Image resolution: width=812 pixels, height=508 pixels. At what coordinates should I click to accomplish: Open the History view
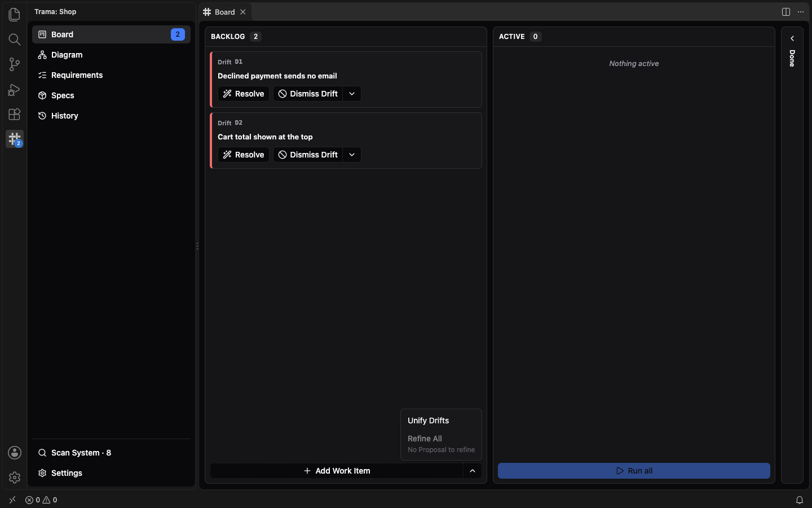click(x=111, y=116)
